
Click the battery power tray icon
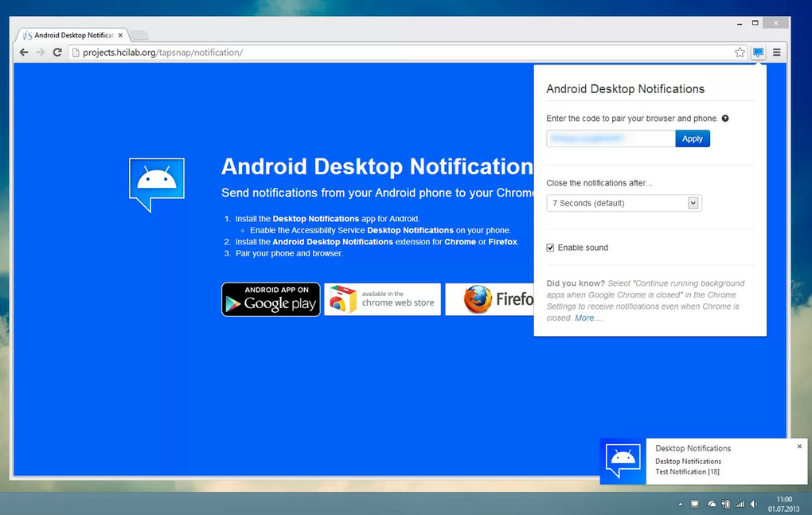(x=726, y=504)
